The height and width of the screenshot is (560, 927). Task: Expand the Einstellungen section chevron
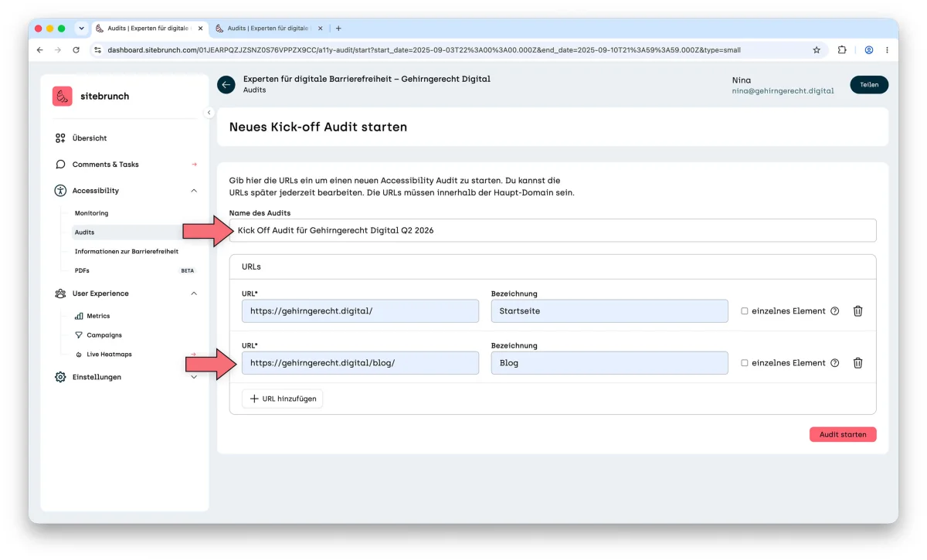coord(194,377)
